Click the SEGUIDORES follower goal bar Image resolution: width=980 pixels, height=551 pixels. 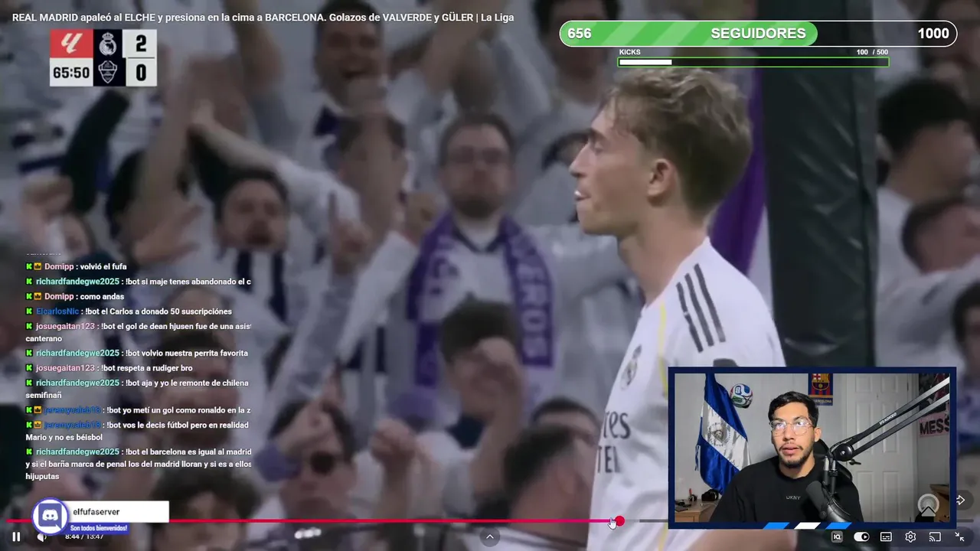tap(758, 34)
